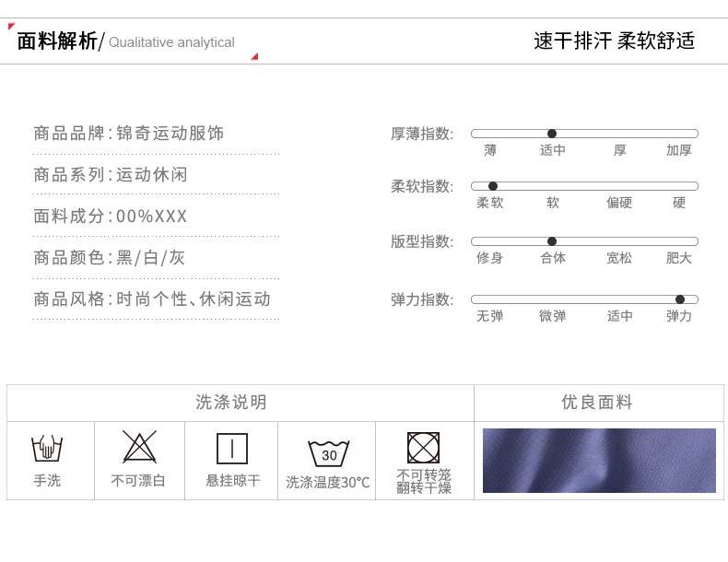Viewport: 728px width, 562px height.
Task: Click the 不可转笼翻转干燥 caption
Action: tap(423, 481)
